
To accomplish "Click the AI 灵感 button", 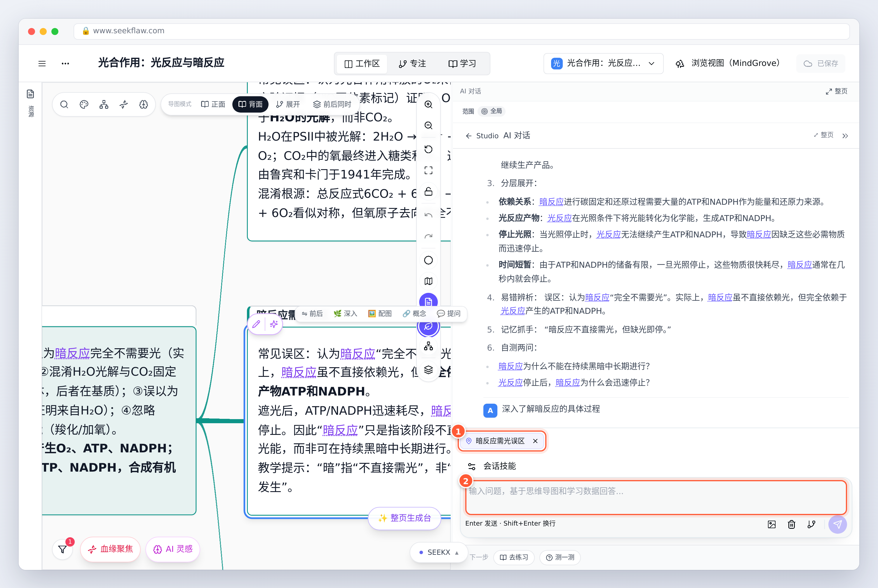I will 173,549.
